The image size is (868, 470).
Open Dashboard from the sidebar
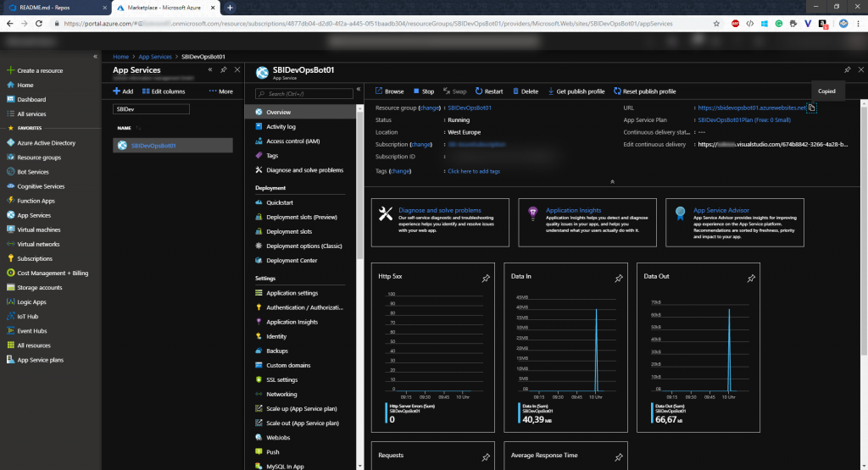[x=31, y=100]
